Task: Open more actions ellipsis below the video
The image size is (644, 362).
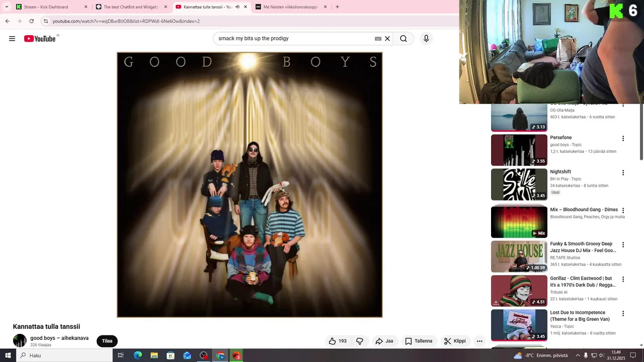Action: [x=479, y=341]
